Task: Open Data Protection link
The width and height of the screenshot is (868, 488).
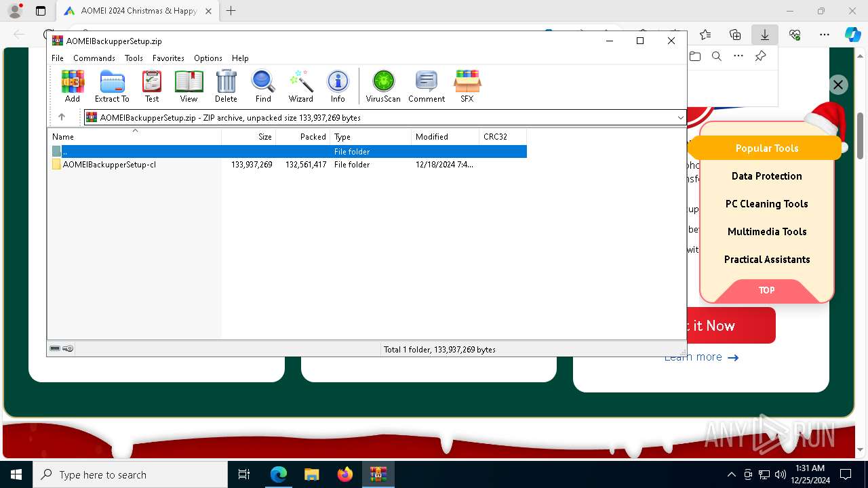Action: [766, 176]
